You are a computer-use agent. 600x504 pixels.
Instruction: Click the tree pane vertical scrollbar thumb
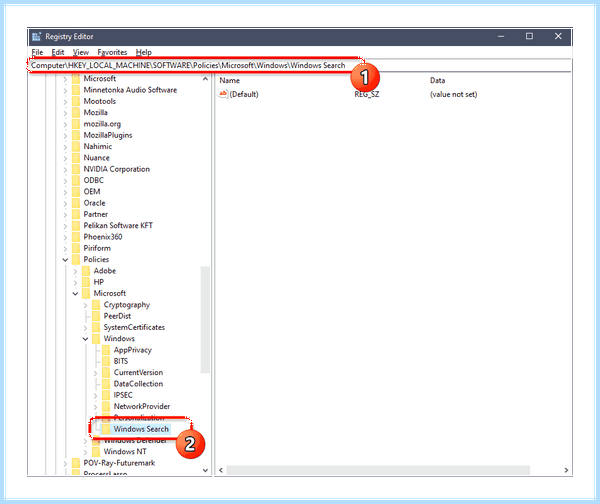[x=205, y=320]
